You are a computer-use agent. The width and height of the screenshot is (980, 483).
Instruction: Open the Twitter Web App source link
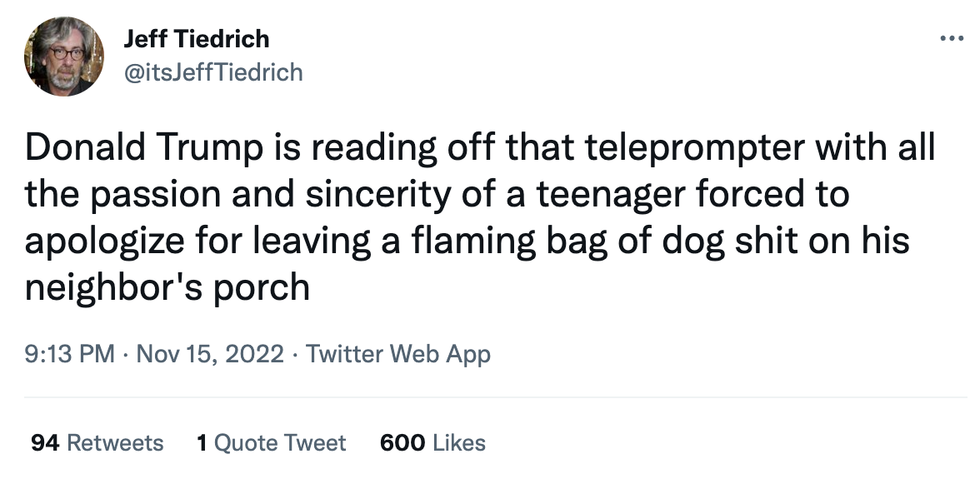(x=398, y=354)
